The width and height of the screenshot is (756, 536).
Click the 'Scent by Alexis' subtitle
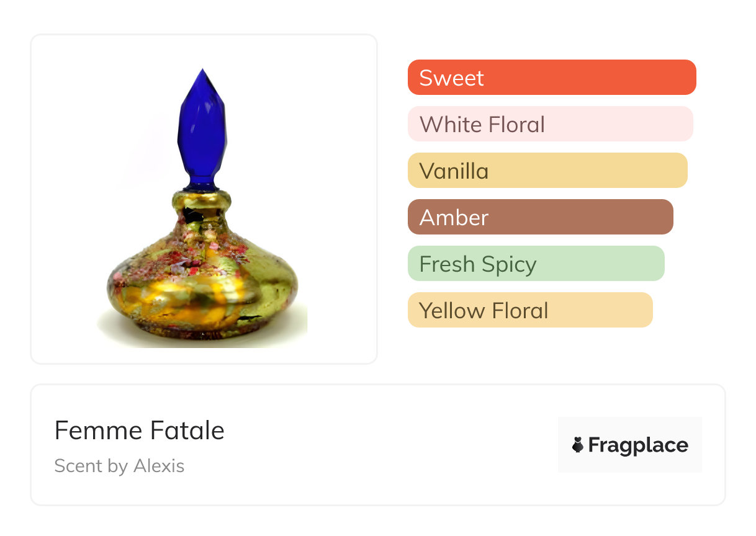click(119, 466)
